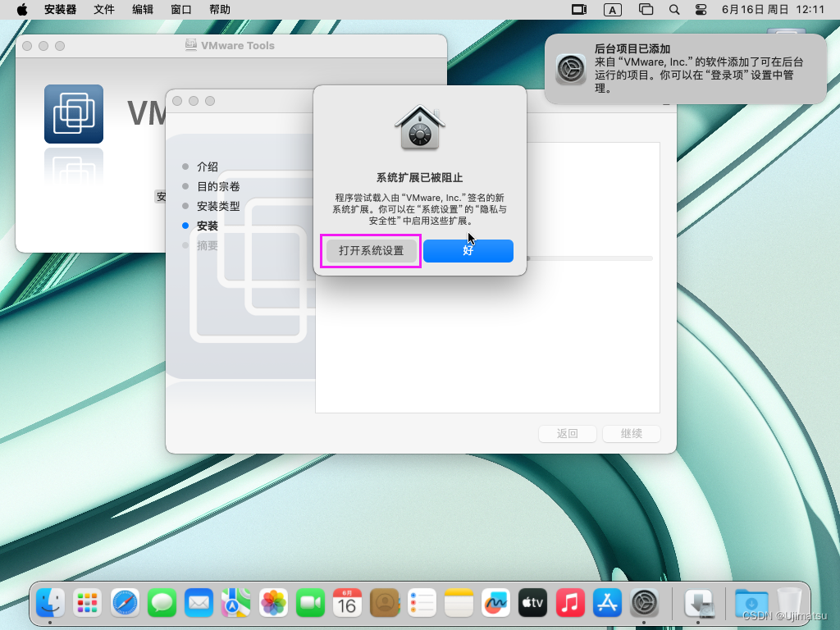
Task: Select the 摘要 step in installer sidebar
Action: pyautogui.click(x=208, y=245)
